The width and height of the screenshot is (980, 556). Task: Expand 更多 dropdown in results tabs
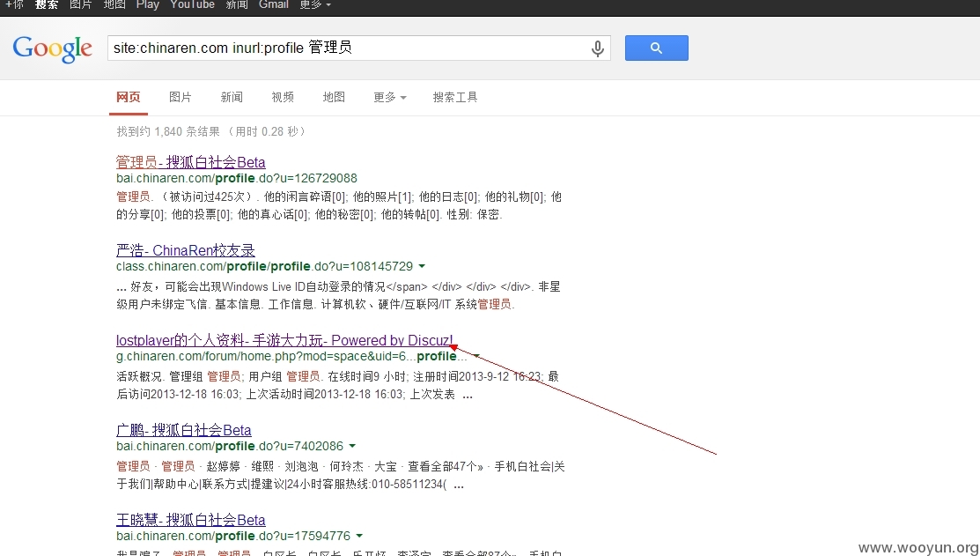point(390,97)
